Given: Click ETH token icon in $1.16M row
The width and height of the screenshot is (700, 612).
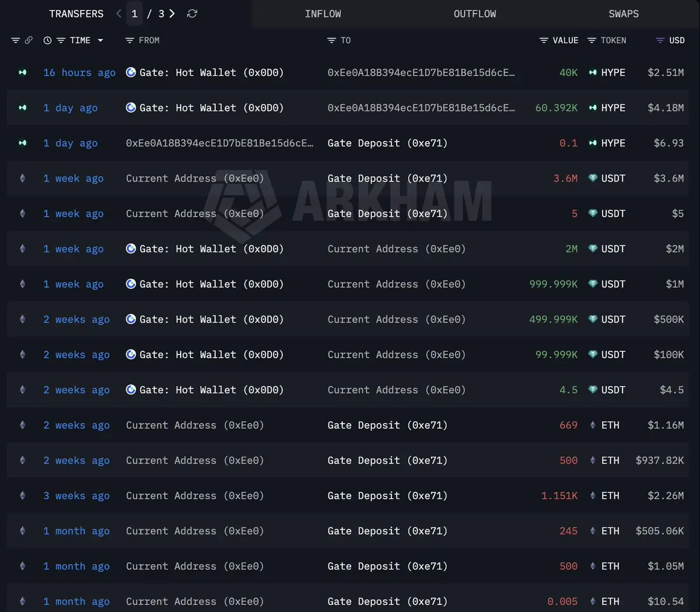Looking at the screenshot, I should 593,425.
